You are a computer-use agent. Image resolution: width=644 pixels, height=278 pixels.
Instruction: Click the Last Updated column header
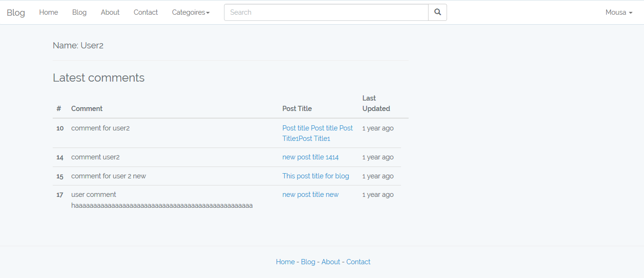pyautogui.click(x=376, y=103)
